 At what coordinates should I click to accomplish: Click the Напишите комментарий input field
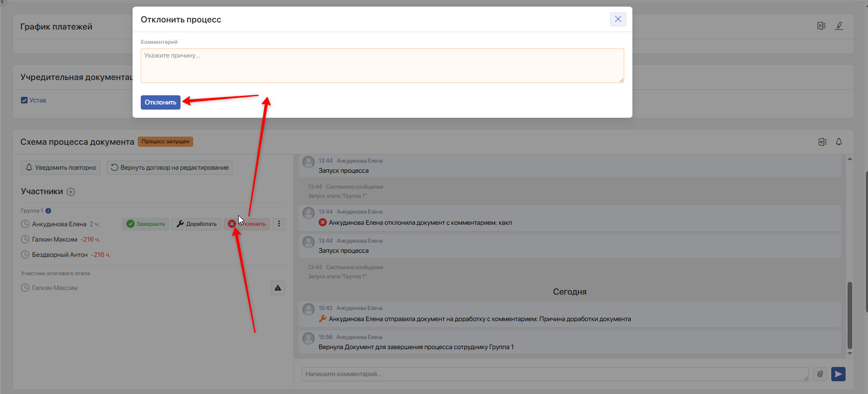coord(555,374)
